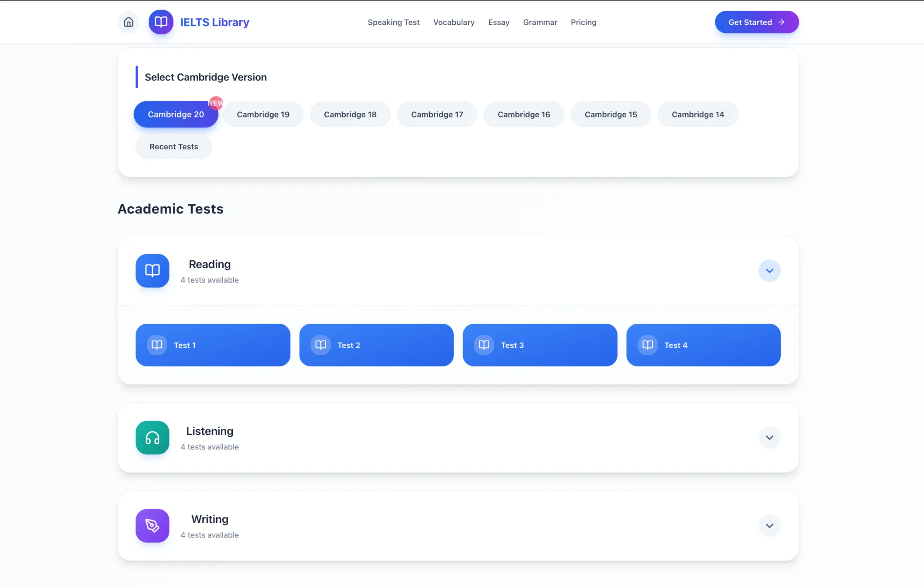The height and width of the screenshot is (587, 924).
Task: Open the Vocabulary page
Action: pyautogui.click(x=454, y=22)
